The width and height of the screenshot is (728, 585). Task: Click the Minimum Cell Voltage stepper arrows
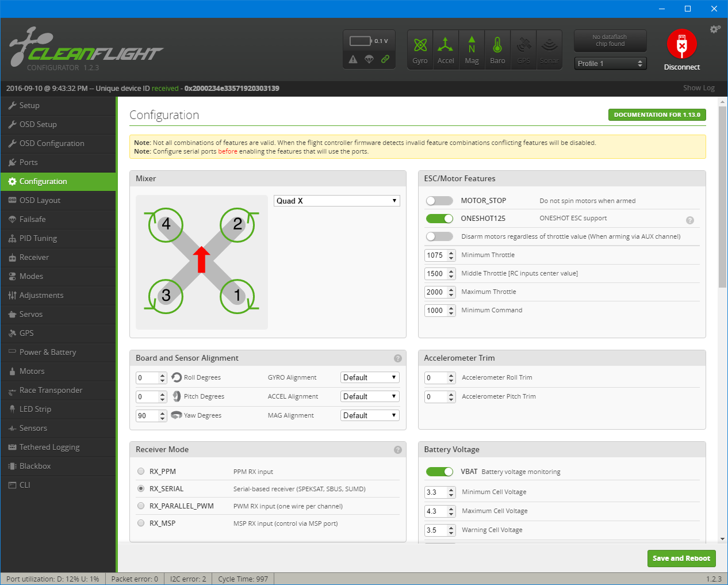[x=451, y=492]
